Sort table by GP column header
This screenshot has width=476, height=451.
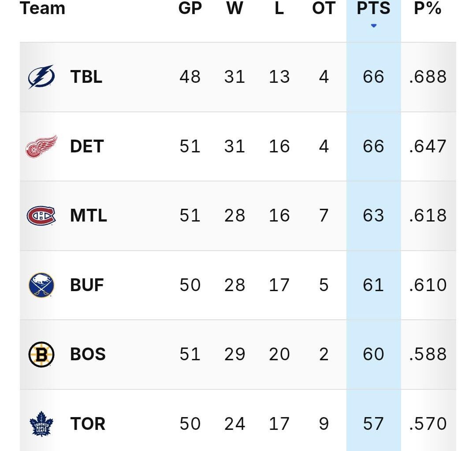190,8
